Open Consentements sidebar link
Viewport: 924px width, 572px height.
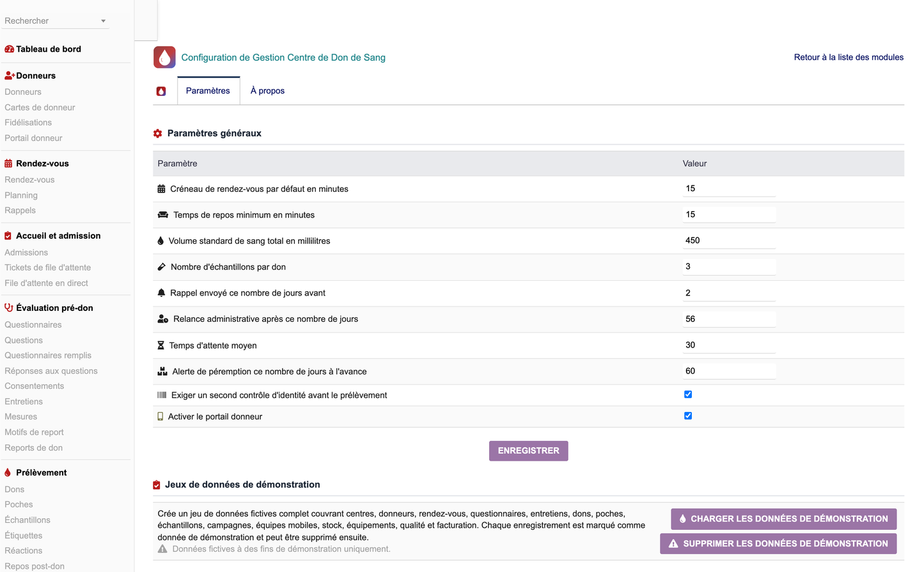(34, 386)
